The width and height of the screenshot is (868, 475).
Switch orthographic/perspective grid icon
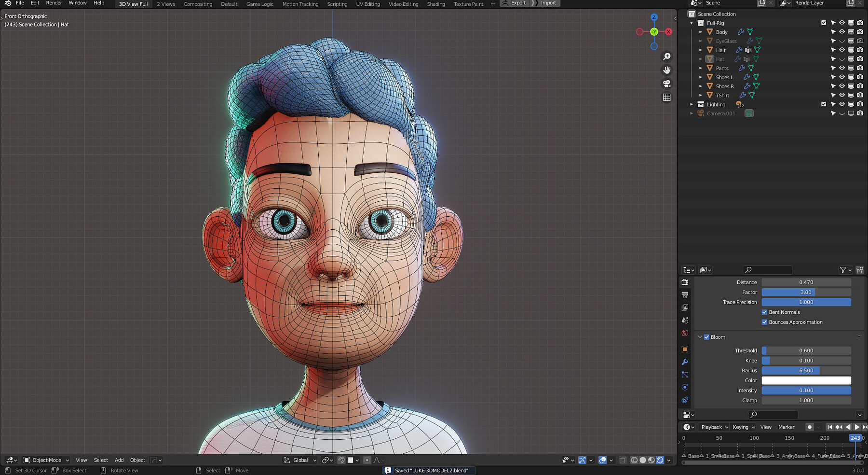(x=667, y=97)
